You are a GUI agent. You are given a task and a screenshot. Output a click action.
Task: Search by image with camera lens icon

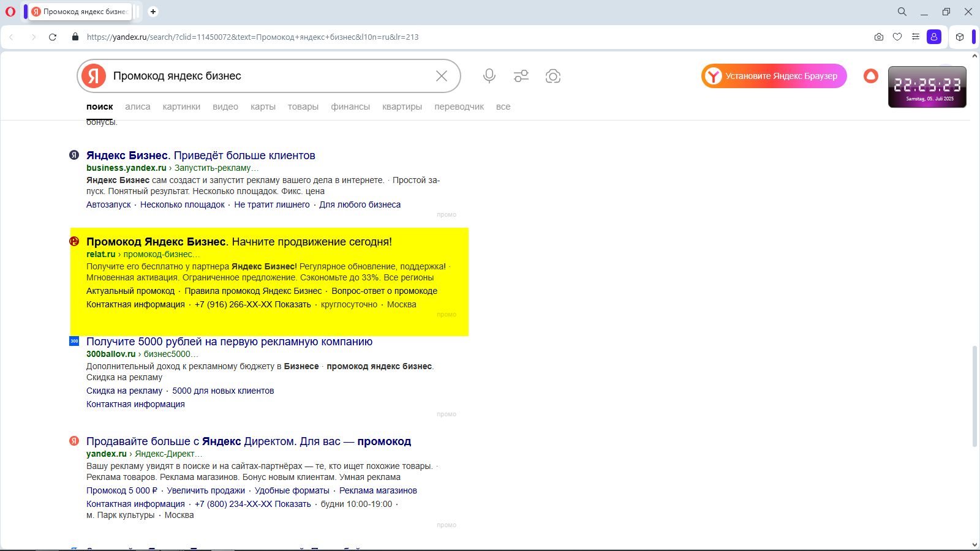click(x=553, y=76)
